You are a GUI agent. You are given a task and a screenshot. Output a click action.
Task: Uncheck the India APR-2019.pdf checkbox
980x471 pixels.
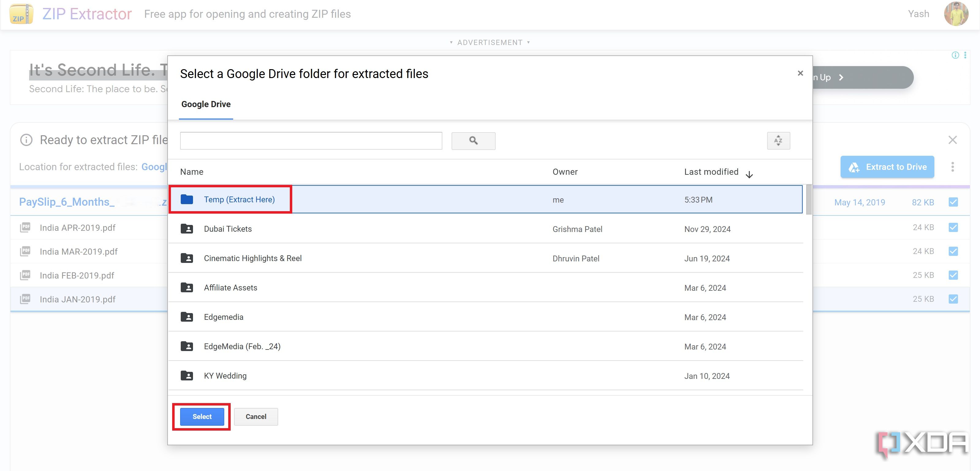point(953,227)
